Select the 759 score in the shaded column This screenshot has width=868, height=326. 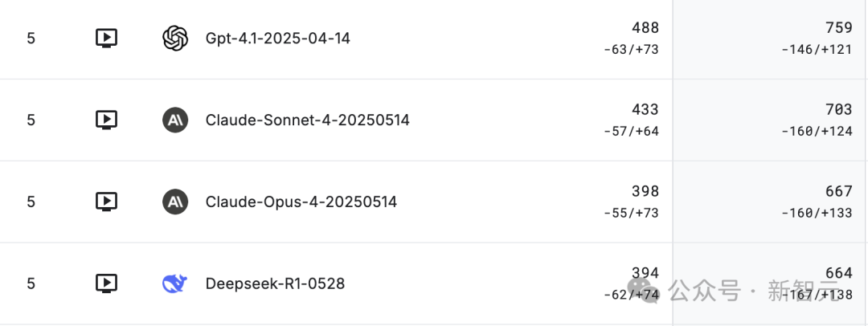[x=838, y=27]
